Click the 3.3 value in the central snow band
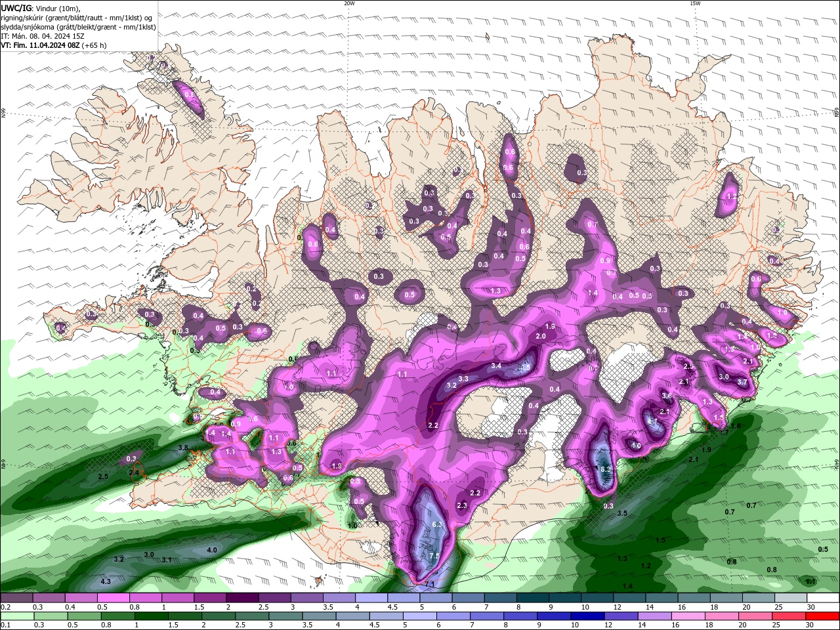This screenshot has height=630, width=840. (x=463, y=379)
